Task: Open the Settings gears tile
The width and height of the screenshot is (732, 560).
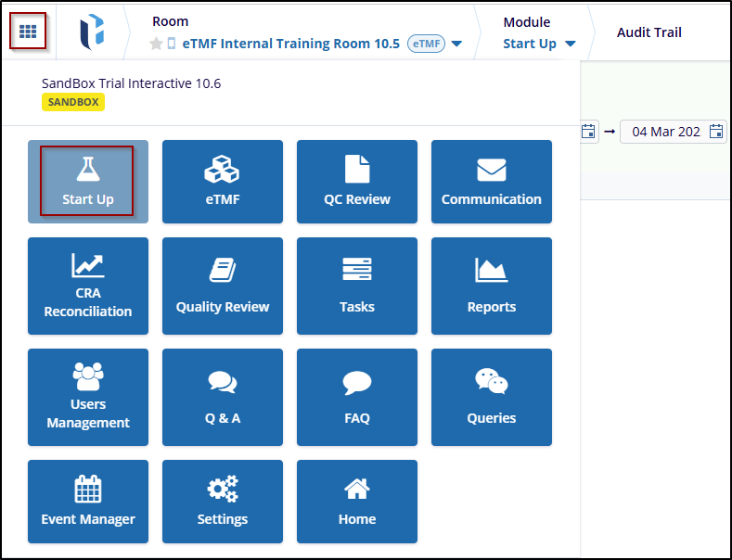Action: click(222, 502)
